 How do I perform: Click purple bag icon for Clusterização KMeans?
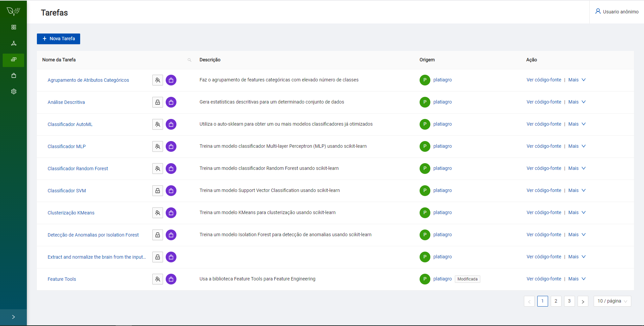(x=171, y=213)
